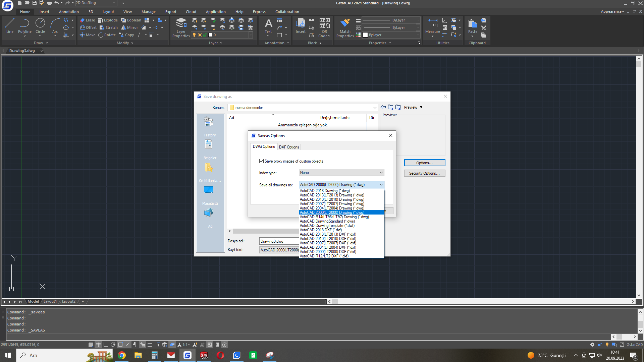This screenshot has width=644, height=362.
Task: Expand the Draw panel
Action: point(41,43)
